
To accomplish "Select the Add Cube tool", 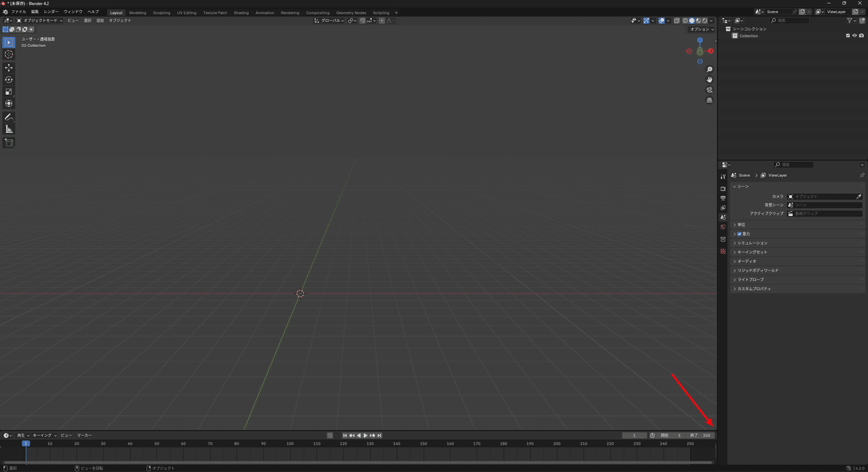I will [x=9, y=142].
